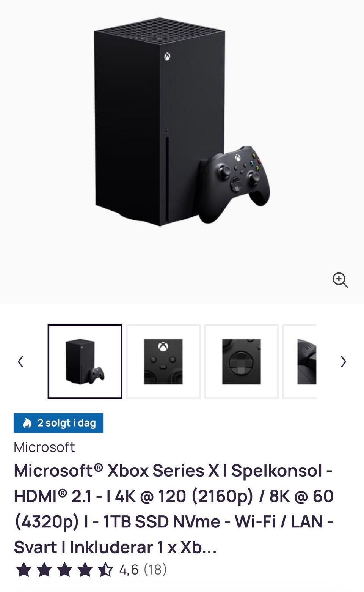This screenshot has width=364, height=592.
Task: Go to previous thumbnails with left chevron
Action: [21, 362]
